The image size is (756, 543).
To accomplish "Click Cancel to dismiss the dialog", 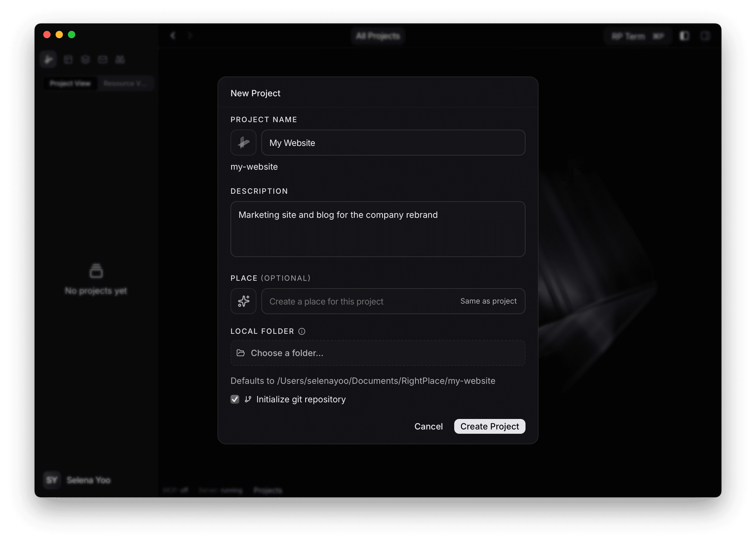I will tap(428, 426).
